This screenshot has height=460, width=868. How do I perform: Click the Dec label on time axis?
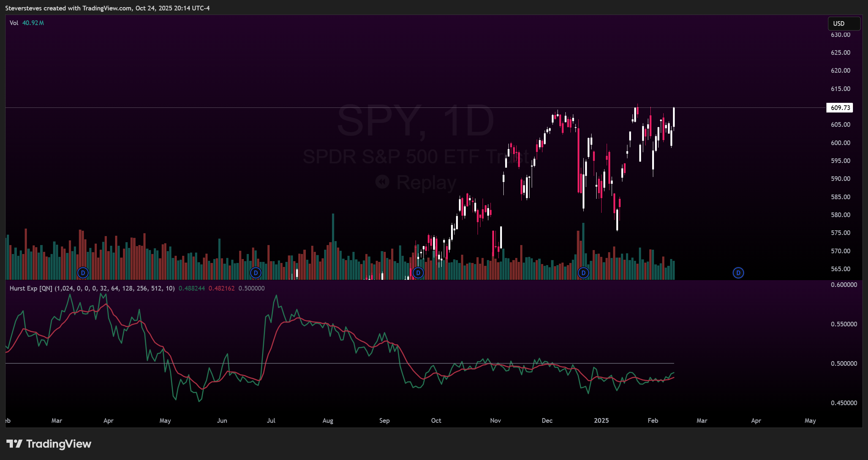pos(547,421)
